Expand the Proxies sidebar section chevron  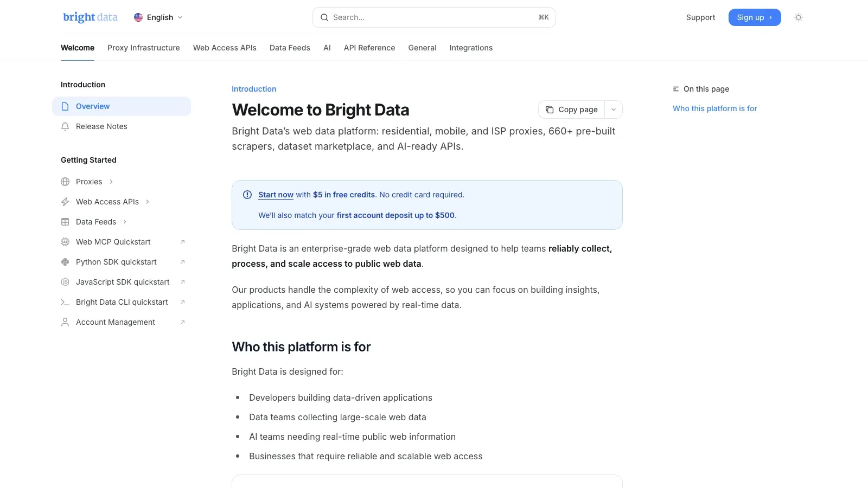click(111, 182)
